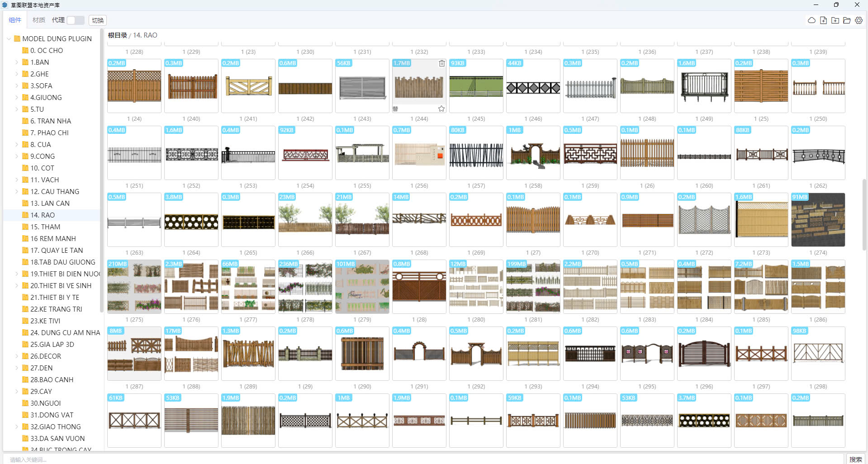
Task: Switch to the 材质 materials tab
Action: [x=39, y=20]
